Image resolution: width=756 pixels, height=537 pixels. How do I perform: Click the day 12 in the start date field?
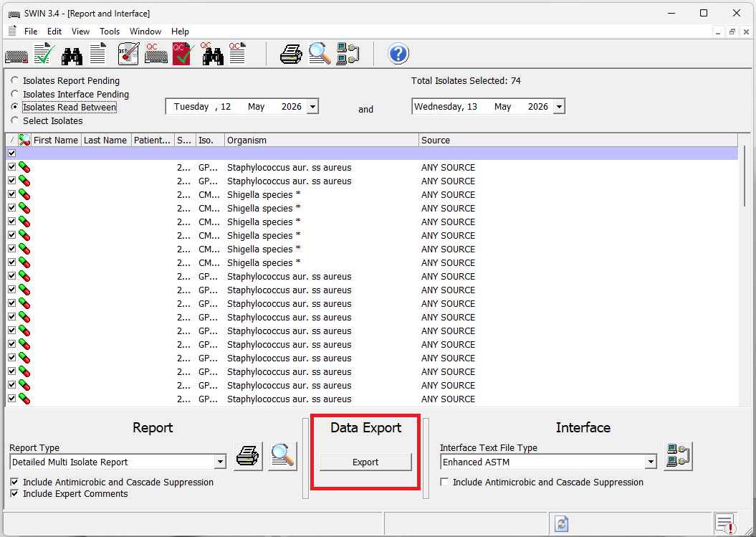click(226, 107)
